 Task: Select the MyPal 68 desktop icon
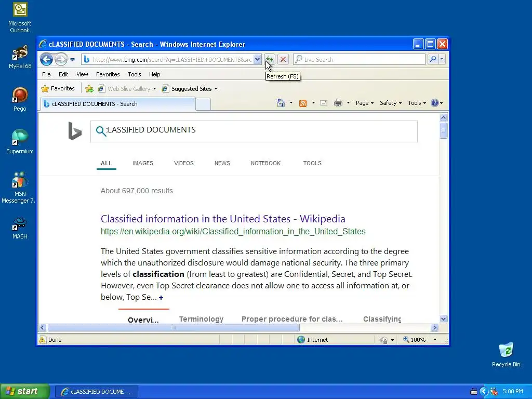[x=20, y=57]
